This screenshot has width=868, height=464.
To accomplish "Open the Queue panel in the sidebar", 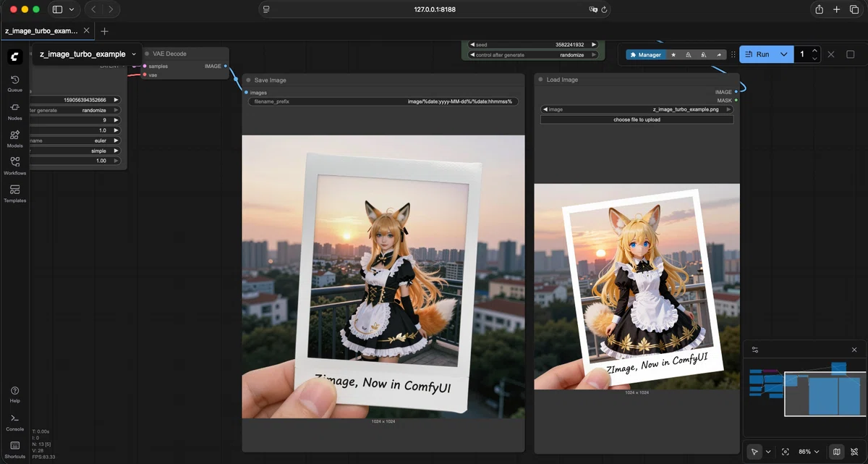I will [14, 83].
